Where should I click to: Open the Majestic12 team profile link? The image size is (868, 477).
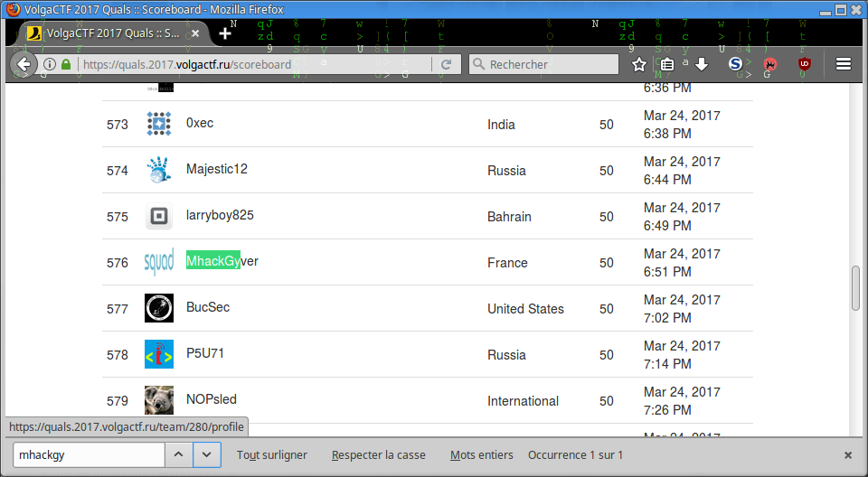(217, 169)
